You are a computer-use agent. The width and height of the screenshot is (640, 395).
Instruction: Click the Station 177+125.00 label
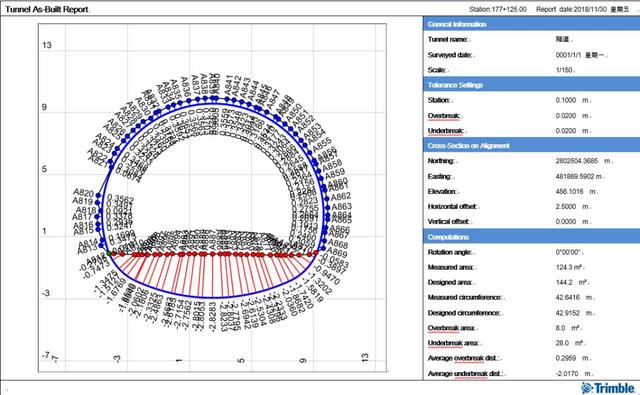[x=498, y=9]
